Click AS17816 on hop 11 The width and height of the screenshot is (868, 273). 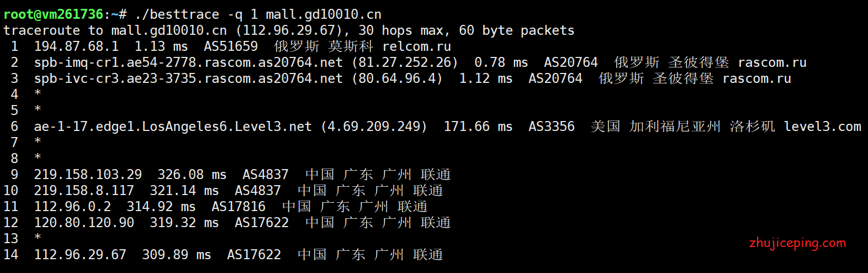239,207
